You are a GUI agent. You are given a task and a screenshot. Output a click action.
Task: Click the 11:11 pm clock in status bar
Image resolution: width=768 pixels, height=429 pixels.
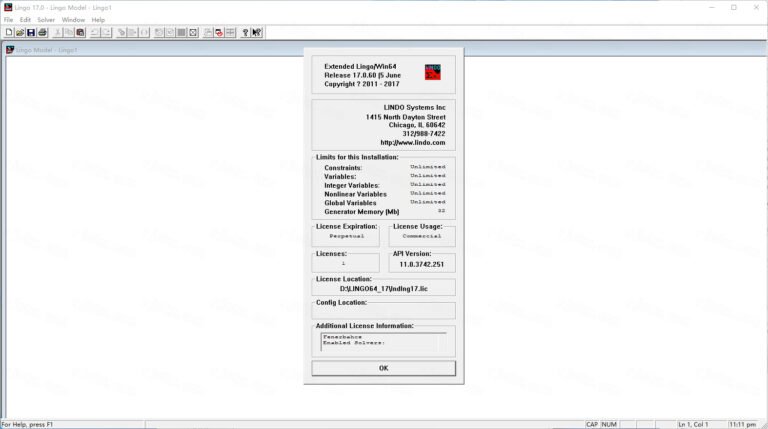click(x=742, y=425)
